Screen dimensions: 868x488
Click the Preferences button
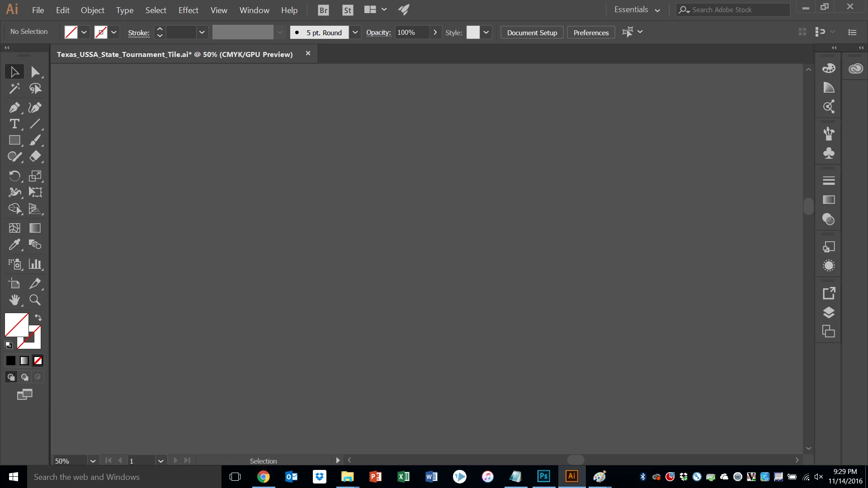click(x=591, y=33)
